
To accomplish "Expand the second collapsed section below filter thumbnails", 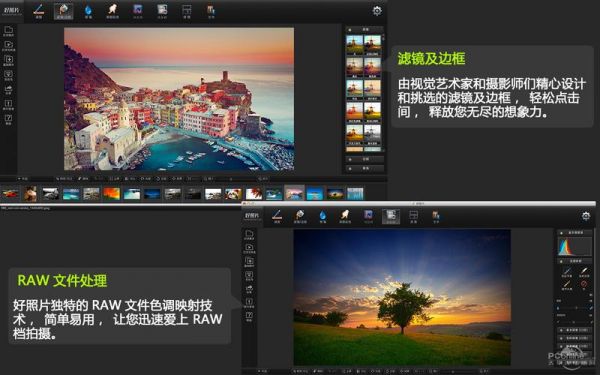I will click(x=364, y=168).
